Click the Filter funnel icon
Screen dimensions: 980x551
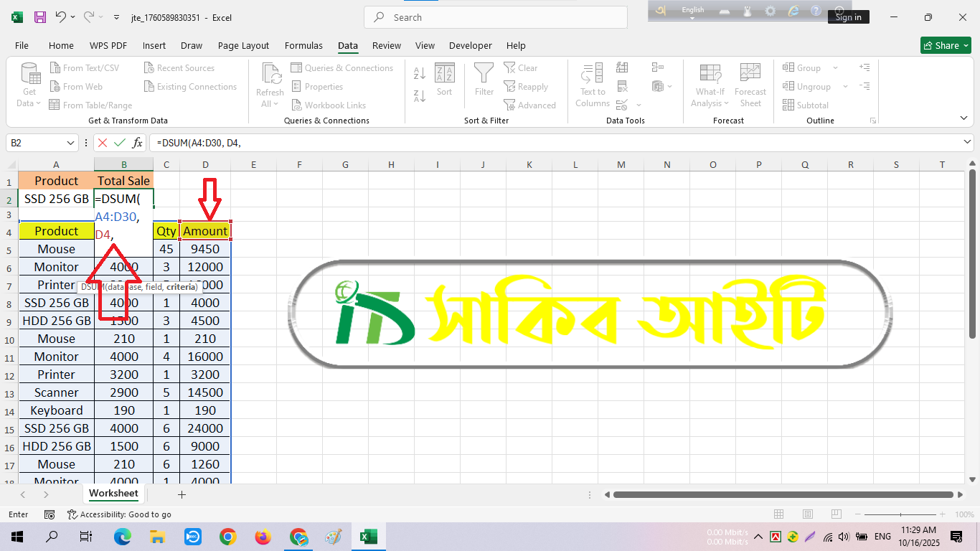point(484,79)
